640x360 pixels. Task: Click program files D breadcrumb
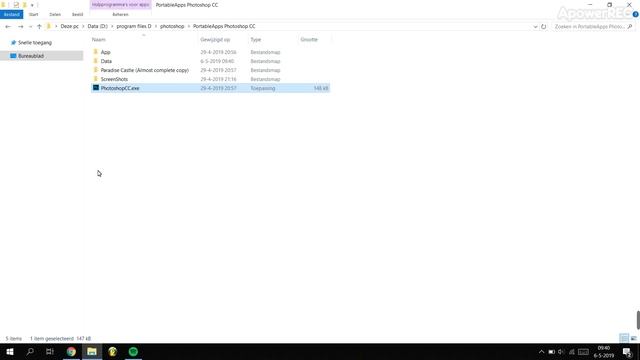[x=134, y=26]
